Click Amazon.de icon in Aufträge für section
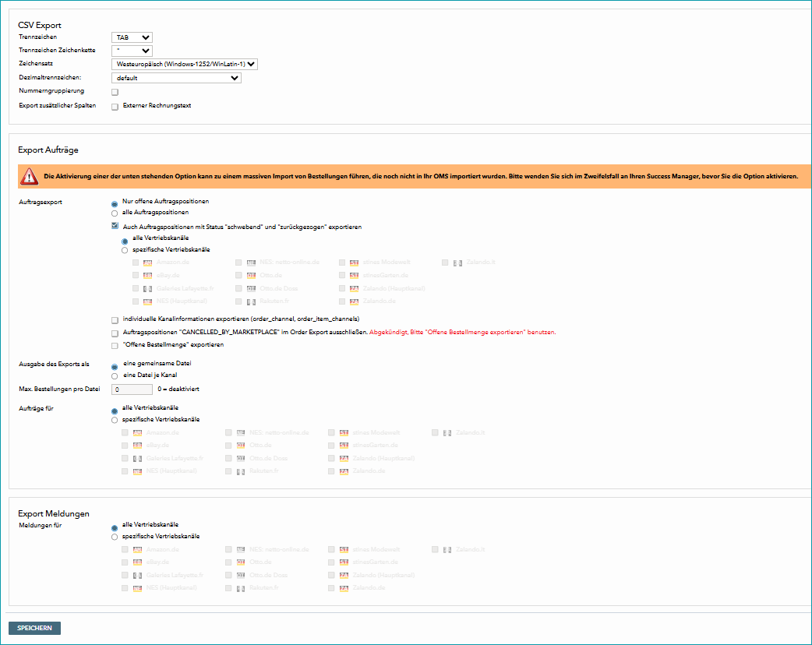Viewport: 812px width, 645px height. point(137,433)
